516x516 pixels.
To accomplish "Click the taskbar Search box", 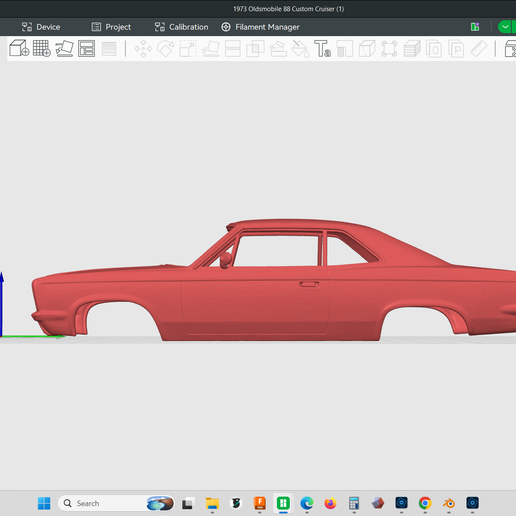I will point(116,503).
